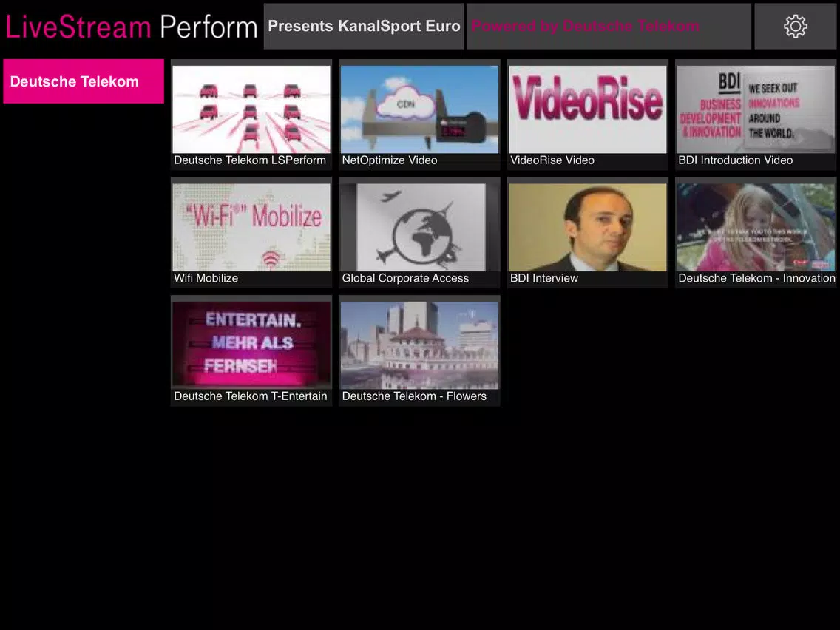Open the BDI Interview video thumbnail
Screen dimensions: 840x630
tap(588, 227)
